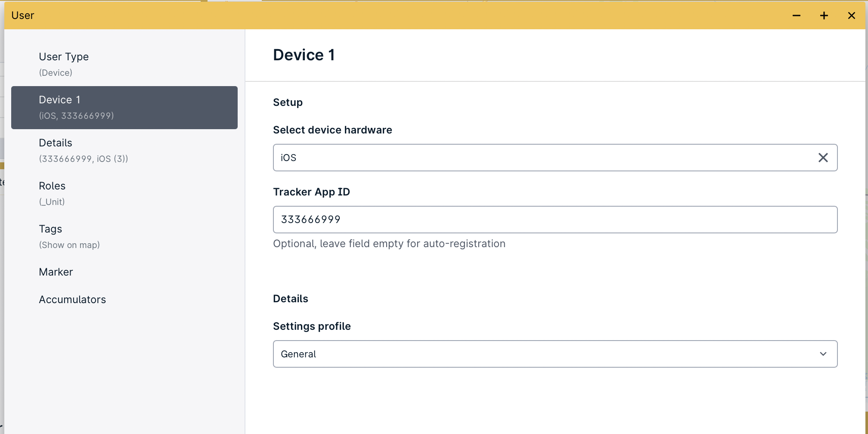This screenshot has width=868, height=434.
Task: Click the chevron on the Settings profile field
Action: tap(823, 354)
